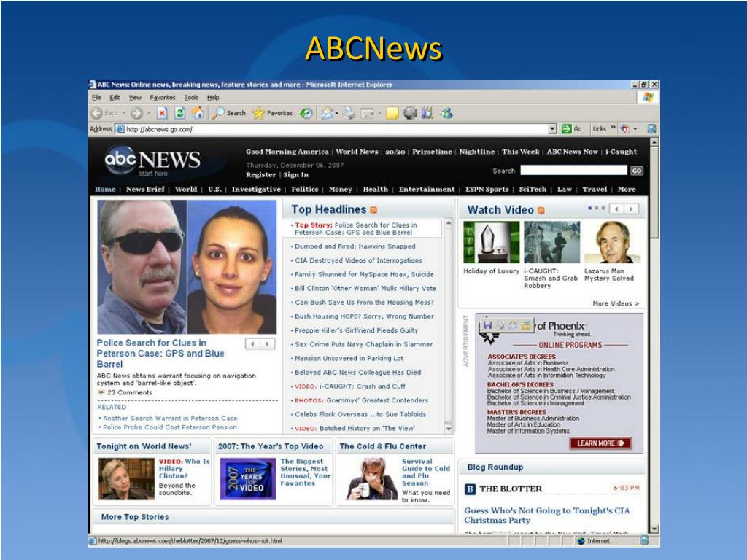Open 'CIA Destroyed Videos of Interrogations' headline
Screen dimensions: 747x560
coord(358,260)
